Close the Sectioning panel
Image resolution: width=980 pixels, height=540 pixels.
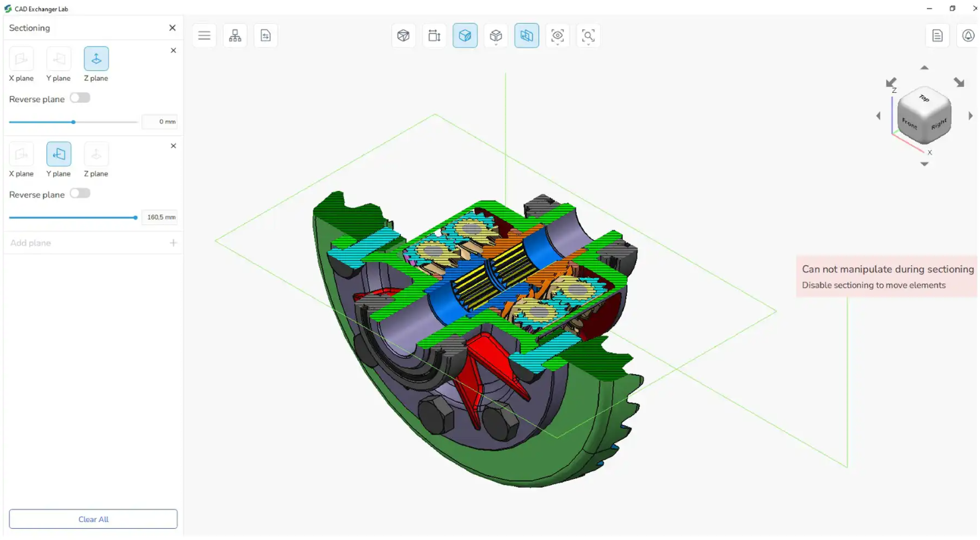click(173, 28)
